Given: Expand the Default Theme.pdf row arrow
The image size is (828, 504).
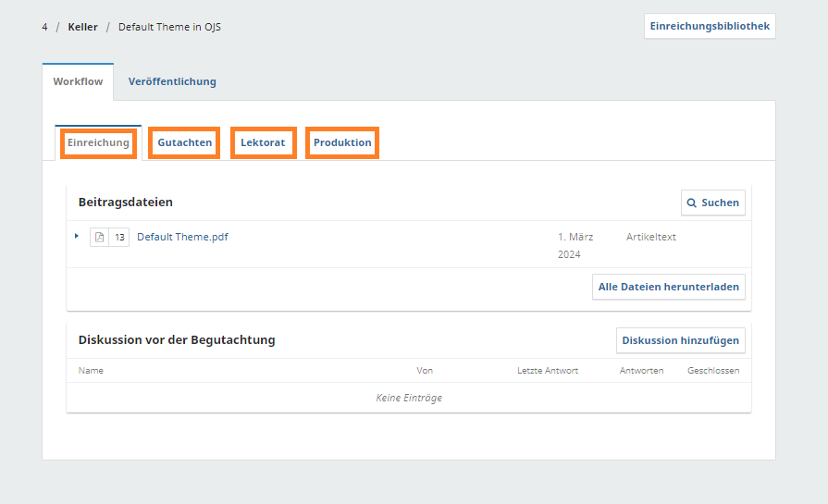Looking at the screenshot, I should 77,237.
